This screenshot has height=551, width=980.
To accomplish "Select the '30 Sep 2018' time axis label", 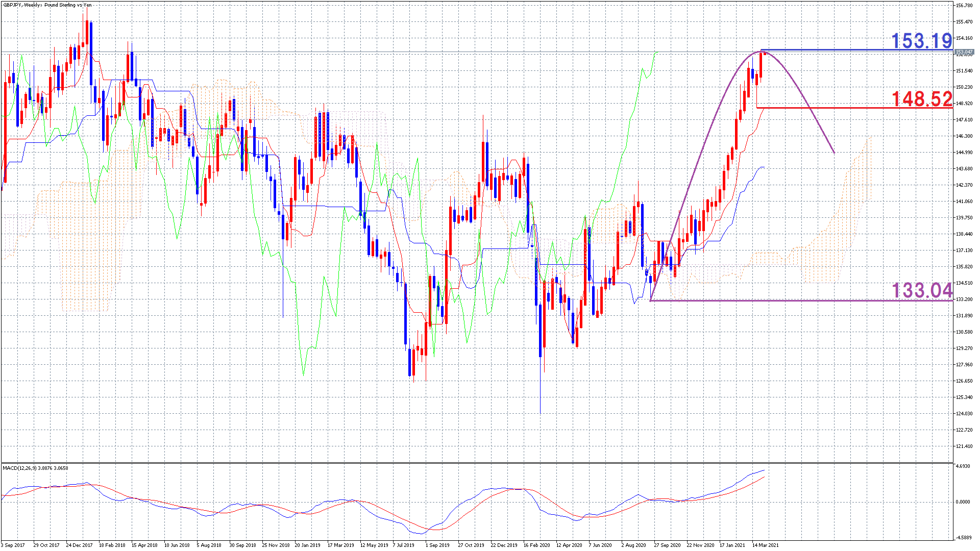I will [242, 545].
